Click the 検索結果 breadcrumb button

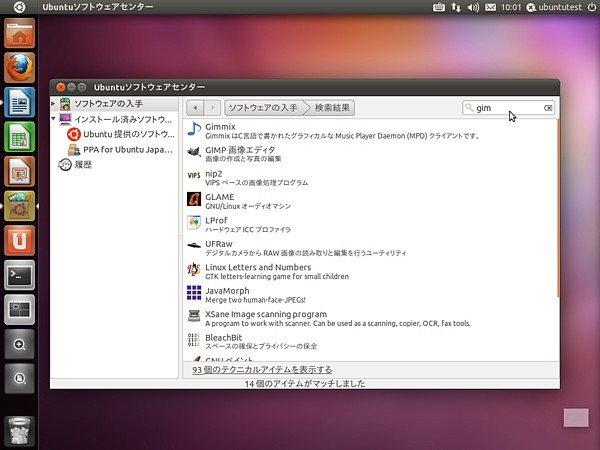coord(332,108)
